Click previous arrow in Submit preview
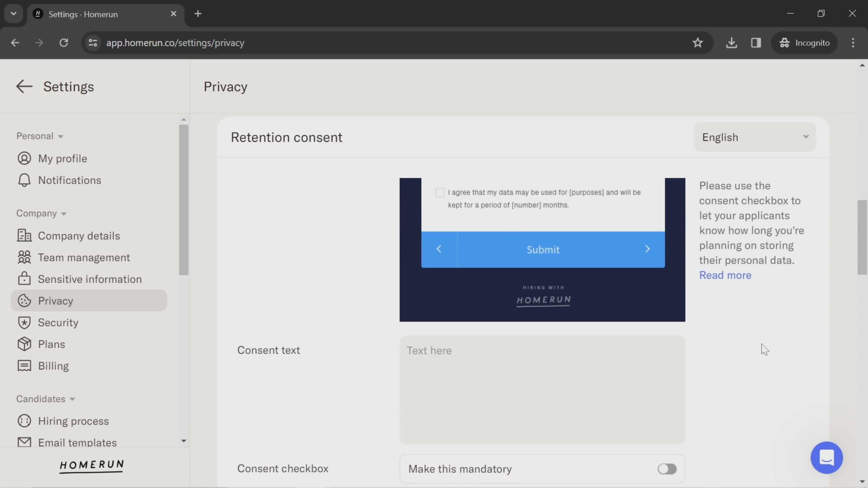 439,249
